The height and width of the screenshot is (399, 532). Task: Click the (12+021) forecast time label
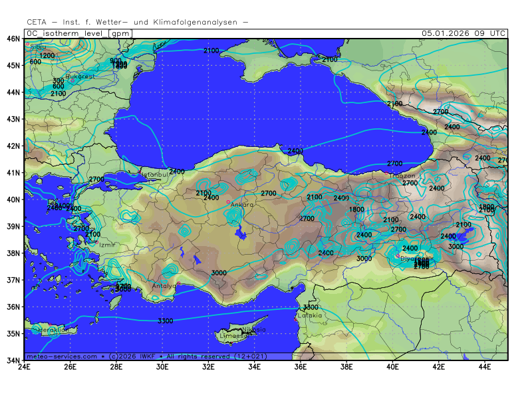click(250, 356)
